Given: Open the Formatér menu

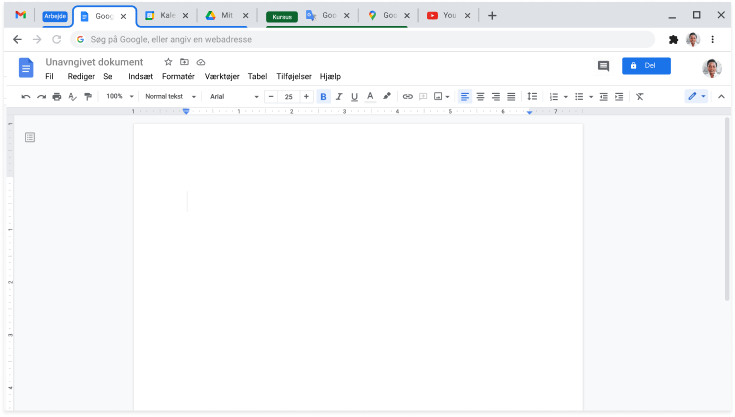Looking at the screenshot, I should click(x=178, y=76).
